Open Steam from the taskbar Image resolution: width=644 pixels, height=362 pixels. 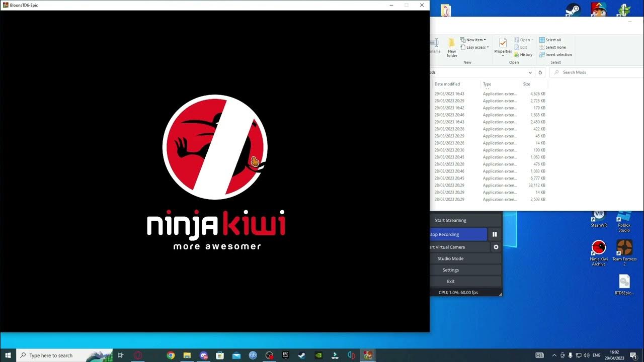pyautogui.click(x=301, y=355)
